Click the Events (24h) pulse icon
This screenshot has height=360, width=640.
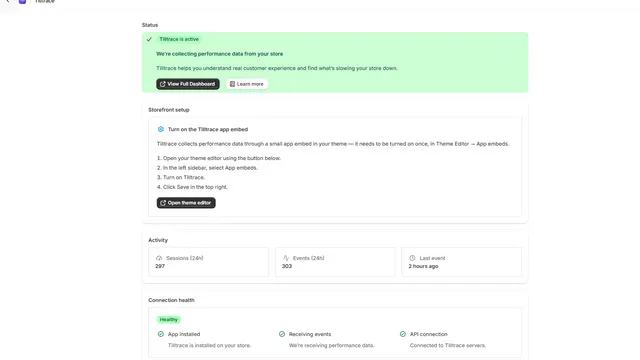pos(286,258)
